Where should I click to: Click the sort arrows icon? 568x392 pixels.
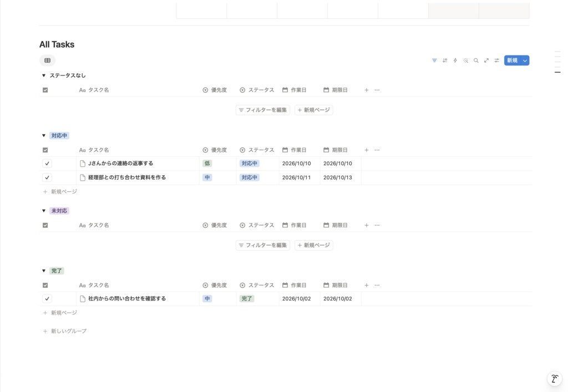[x=445, y=60]
